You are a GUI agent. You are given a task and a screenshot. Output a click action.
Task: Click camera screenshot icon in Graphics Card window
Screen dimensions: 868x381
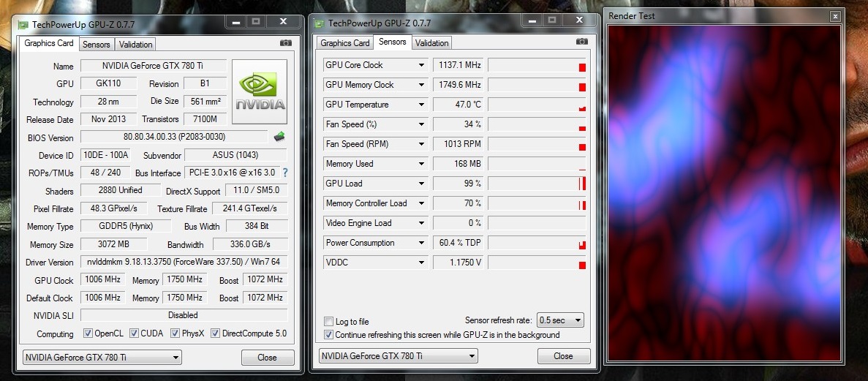pyautogui.click(x=285, y=44)
